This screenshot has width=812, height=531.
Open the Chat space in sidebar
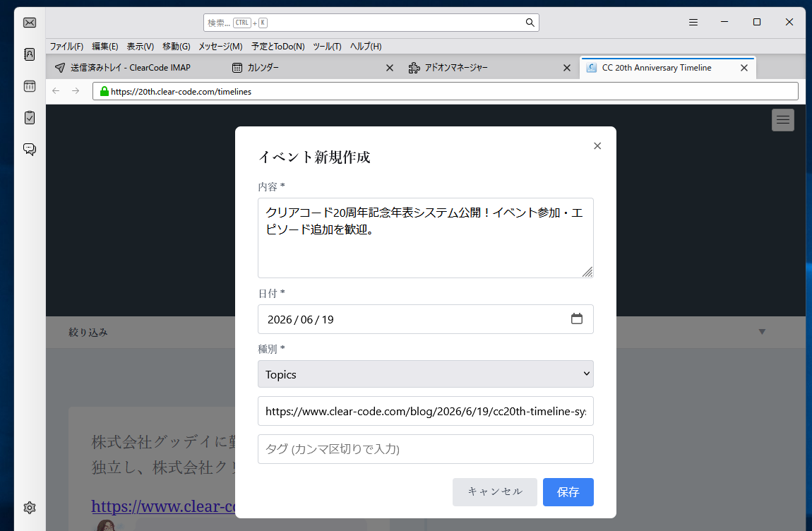(x=30, y=149)
